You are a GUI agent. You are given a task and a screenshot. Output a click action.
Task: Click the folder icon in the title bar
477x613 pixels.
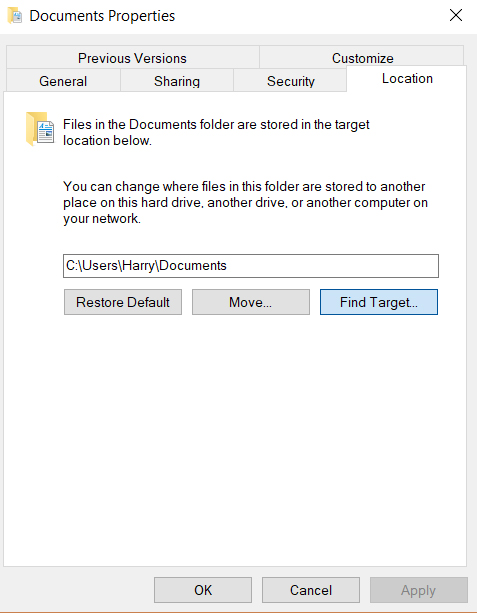pyautogui.click(x=14, y=16)
